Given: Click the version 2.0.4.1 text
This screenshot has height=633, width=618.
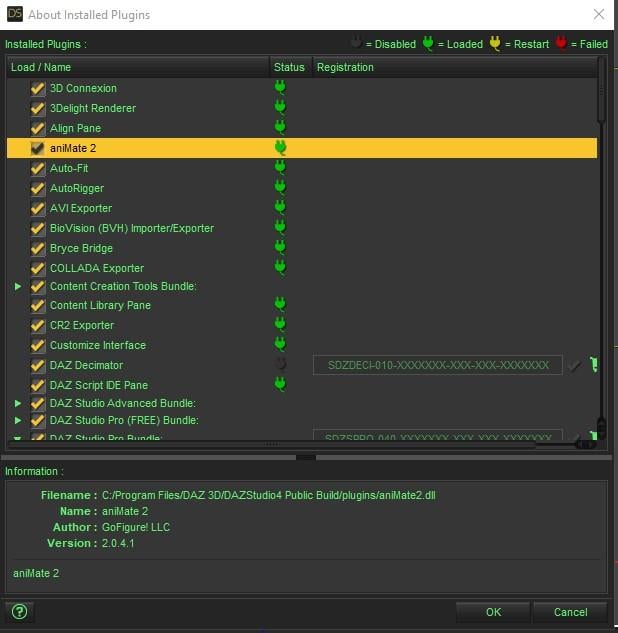Looking at the screenshot, I should pos(118,543).
